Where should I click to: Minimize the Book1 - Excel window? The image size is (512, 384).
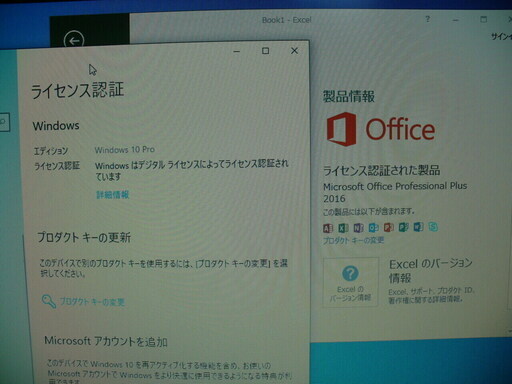456,20
